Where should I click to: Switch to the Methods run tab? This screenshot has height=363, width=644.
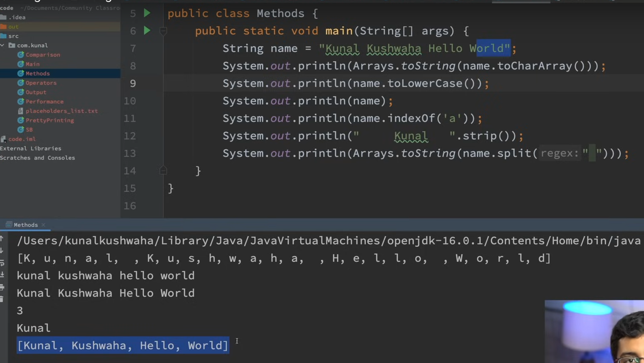point(25,225)
